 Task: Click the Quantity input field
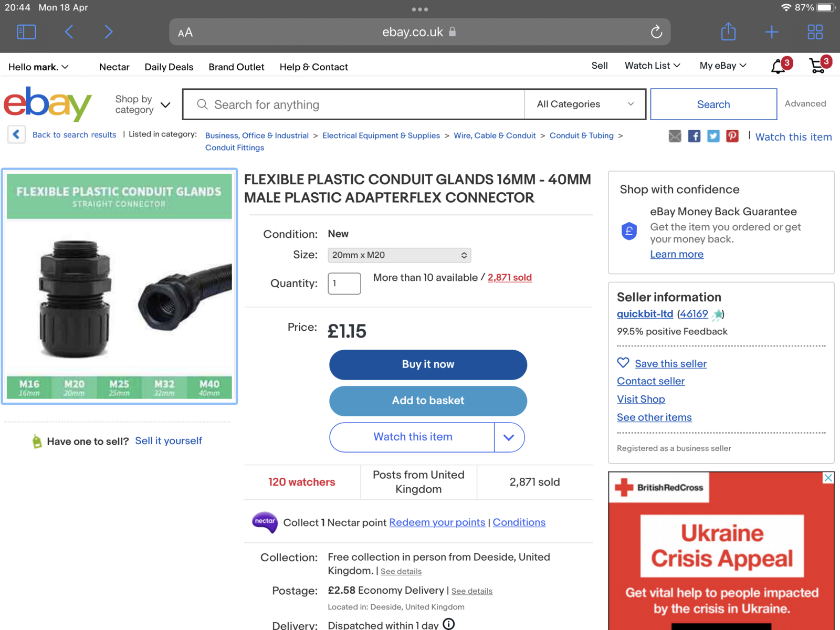click(x=344, y=283)
